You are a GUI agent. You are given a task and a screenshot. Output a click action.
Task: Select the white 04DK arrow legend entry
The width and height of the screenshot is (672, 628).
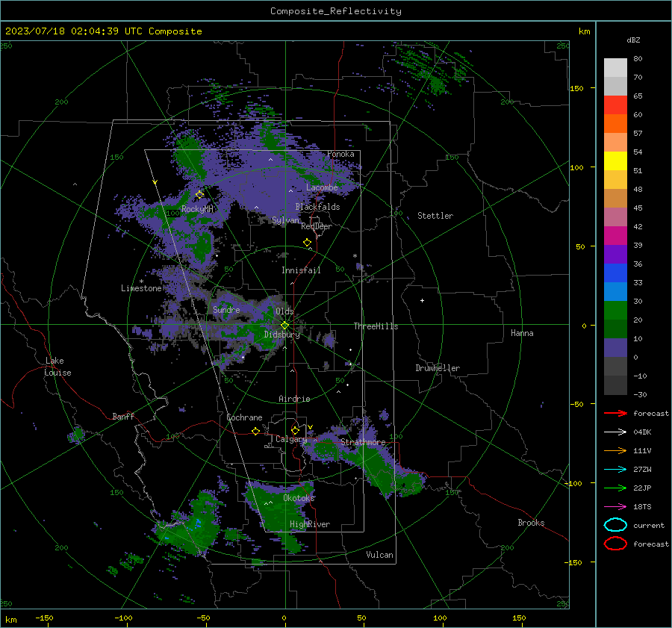[615, 432]
